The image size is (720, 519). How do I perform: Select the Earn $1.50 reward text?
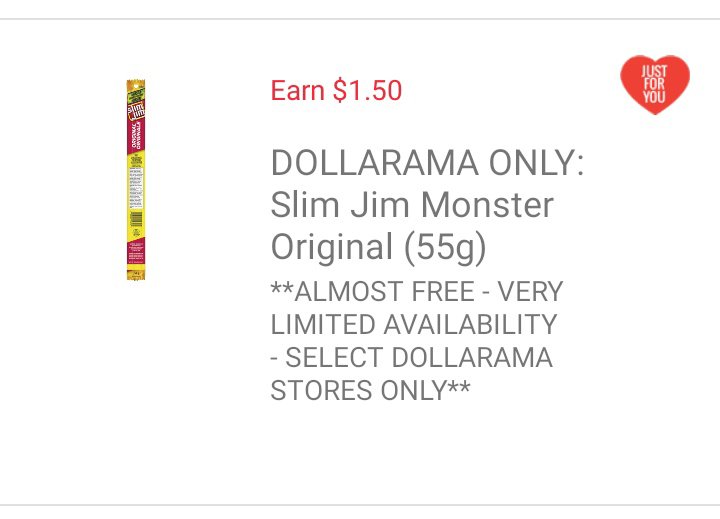coord(336,90)
